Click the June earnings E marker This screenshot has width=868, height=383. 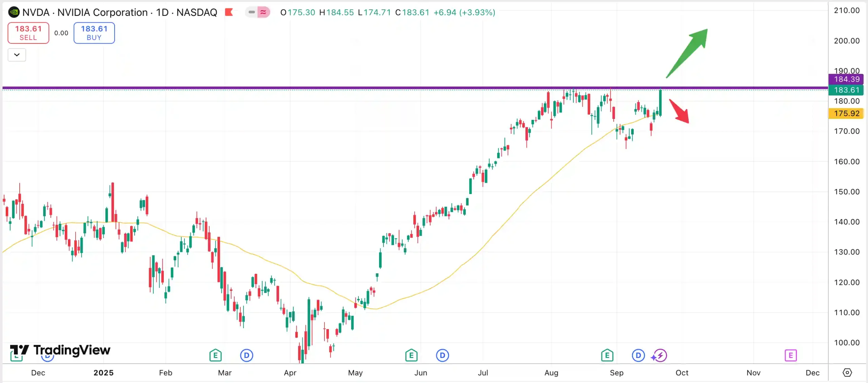411,355
